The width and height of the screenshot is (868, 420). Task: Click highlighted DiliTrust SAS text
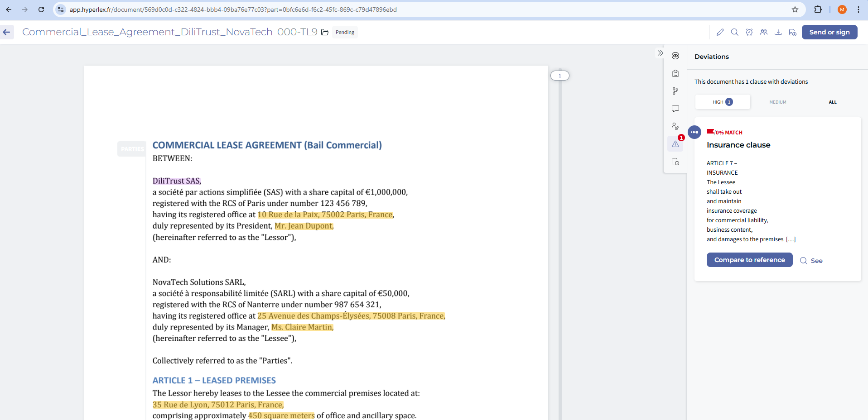177,181
